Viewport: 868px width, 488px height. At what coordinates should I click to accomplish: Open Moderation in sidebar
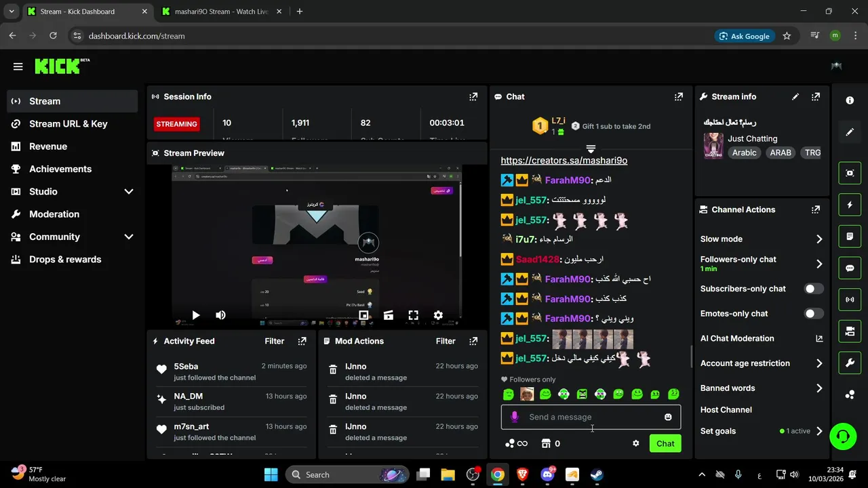[73, 214]
